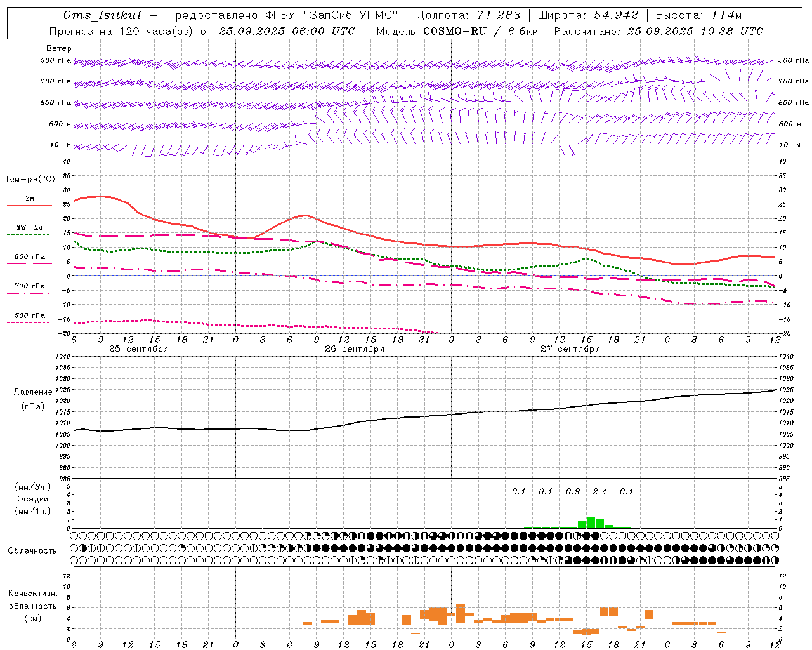The height and width of the screenshot is (650, 812).
Task: Click the Ветер wind section label
Action: coord(59,48)
